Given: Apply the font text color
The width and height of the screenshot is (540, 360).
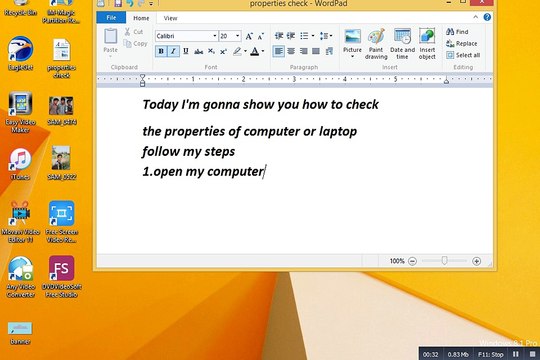Looking at the screenshot, I should click(255, 52).
